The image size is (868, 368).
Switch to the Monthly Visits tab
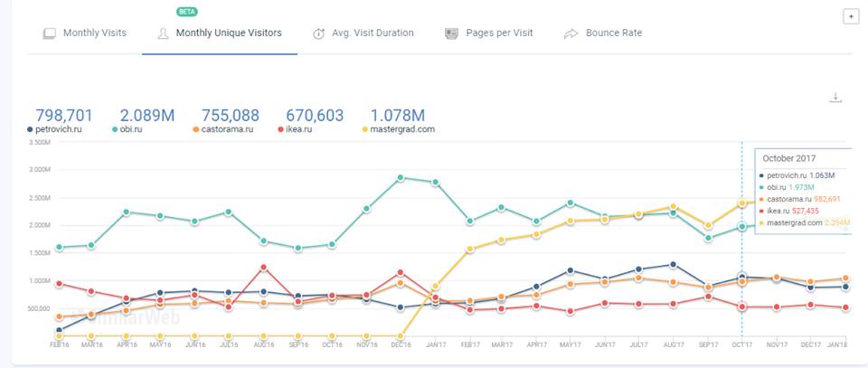click(94, 33)
